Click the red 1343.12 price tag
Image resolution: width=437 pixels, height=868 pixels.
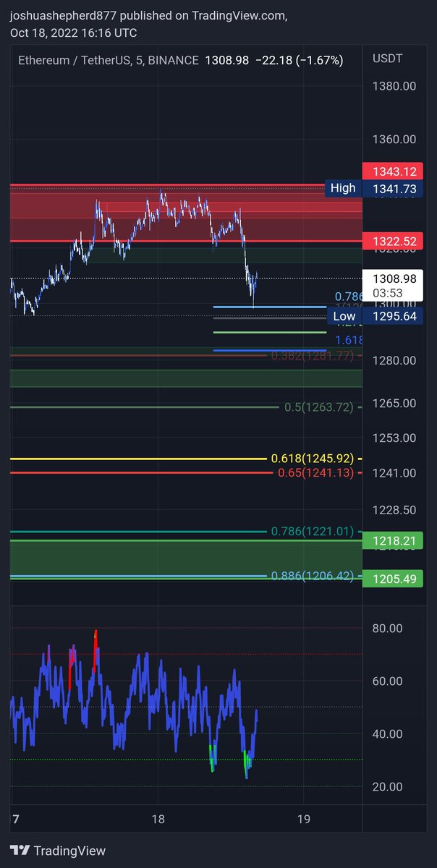point(394,171)
